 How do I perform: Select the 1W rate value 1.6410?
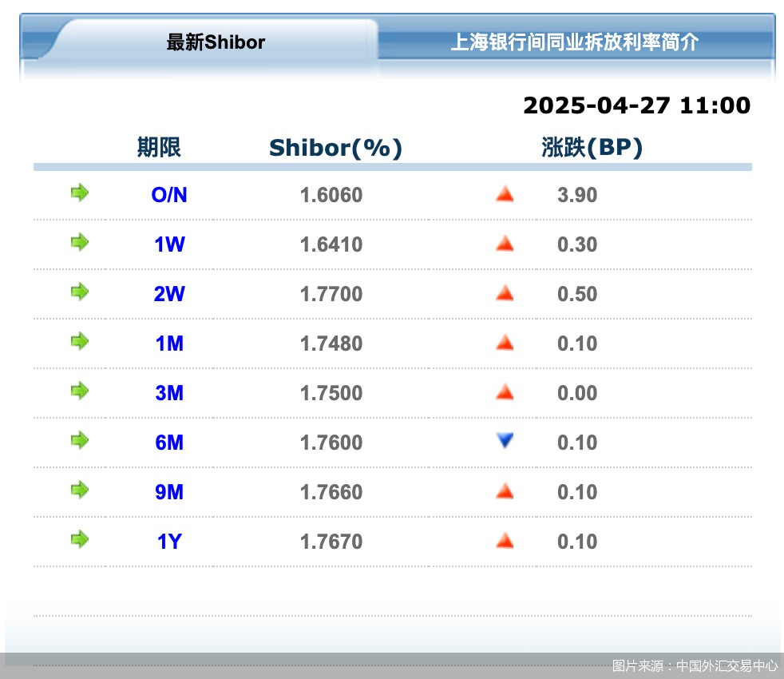[x=331, y=244]
